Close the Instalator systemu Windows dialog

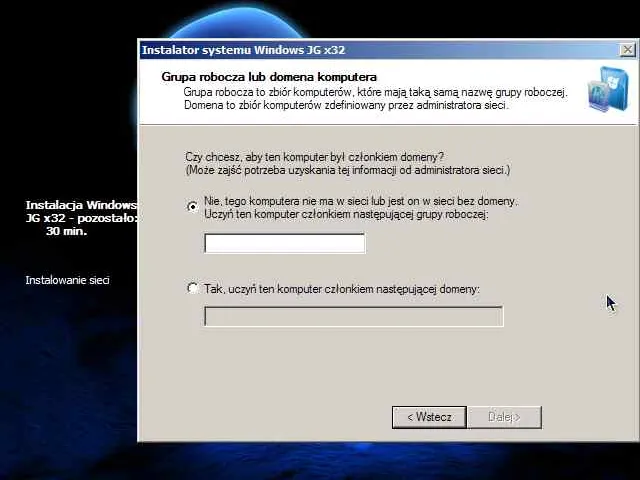pyautogui.click(x=627, y=50)
